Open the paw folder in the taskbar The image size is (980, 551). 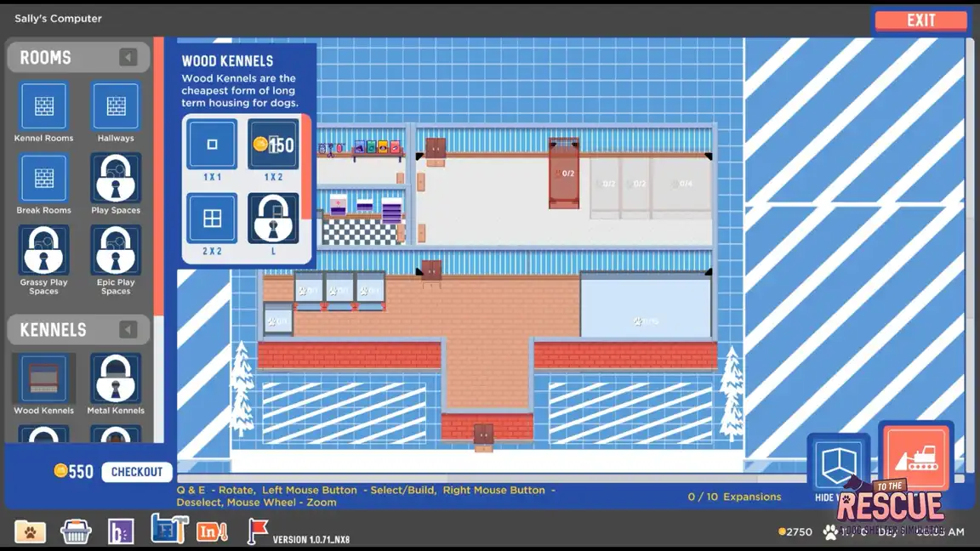pyautogui.click(x=31, y=531)
